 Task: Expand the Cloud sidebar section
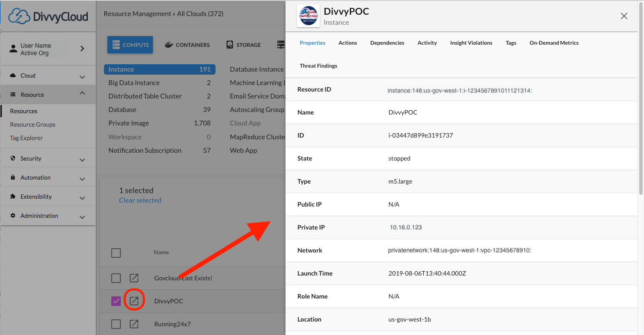point(83,77)
